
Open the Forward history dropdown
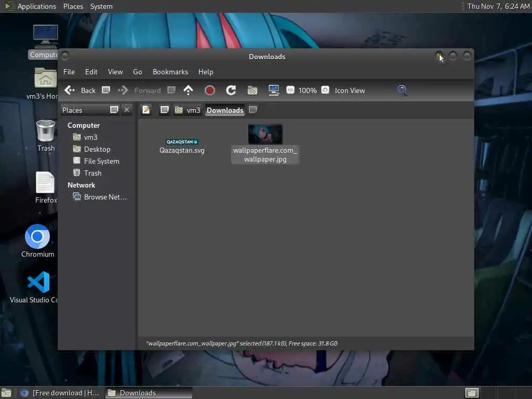(171, 90)
